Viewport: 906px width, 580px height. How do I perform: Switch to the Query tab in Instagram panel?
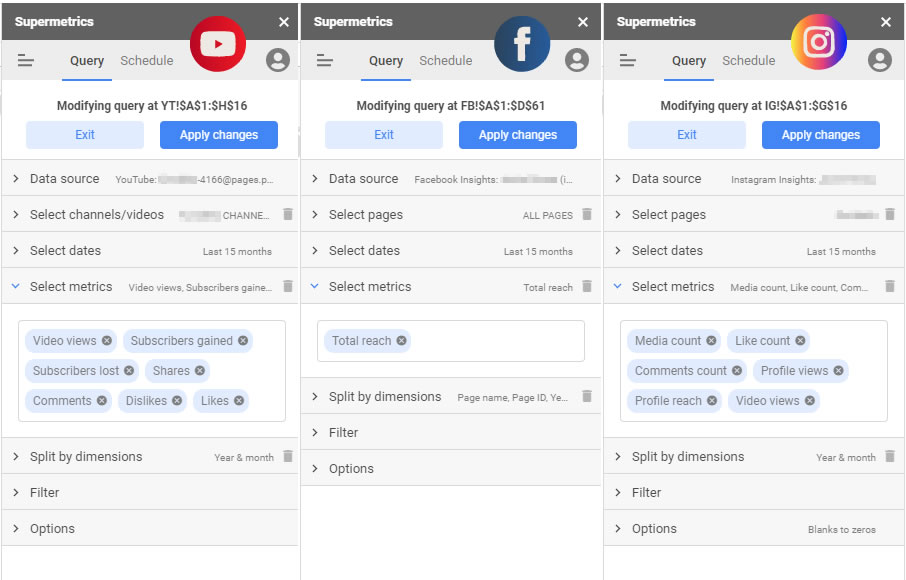[689, 61]
